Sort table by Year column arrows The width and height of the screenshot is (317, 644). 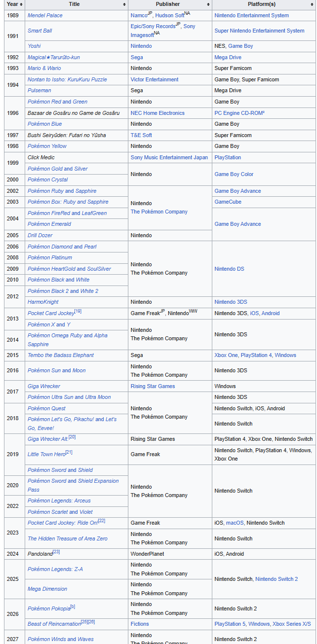coord(21,4)
